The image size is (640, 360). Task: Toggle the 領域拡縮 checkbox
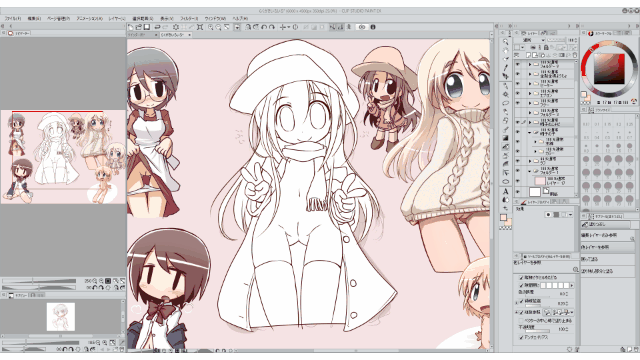[x=521, y=301]
